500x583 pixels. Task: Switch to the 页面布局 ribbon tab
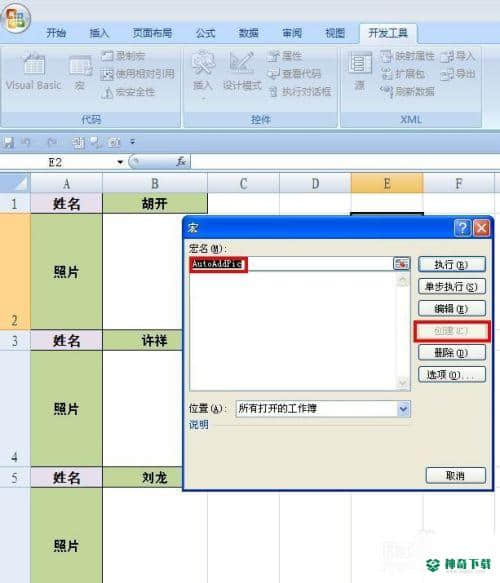coord(152,33)
